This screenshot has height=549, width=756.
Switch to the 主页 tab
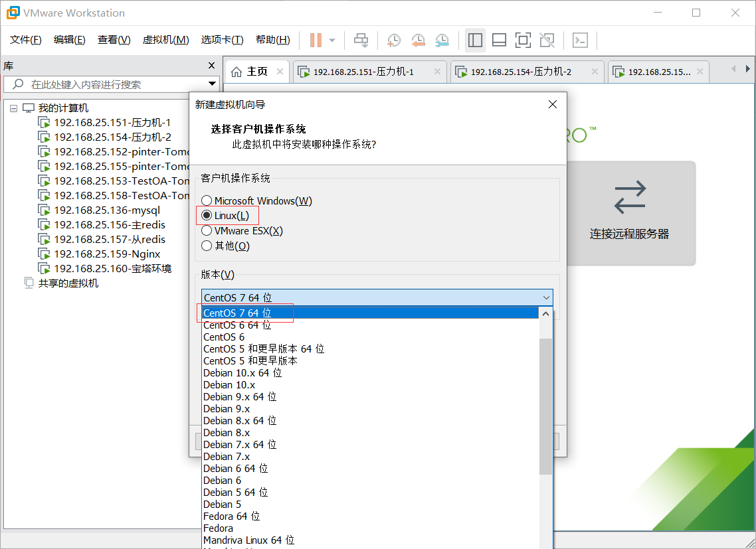tap(256, 72)
